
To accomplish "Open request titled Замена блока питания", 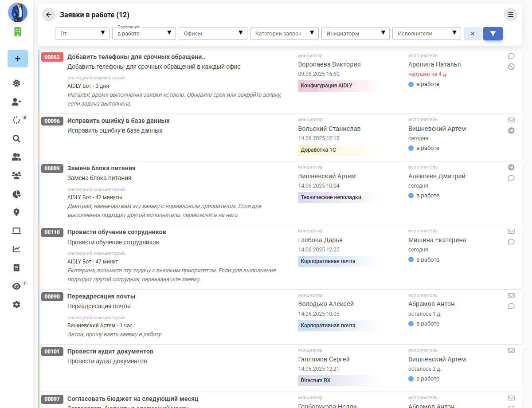I will point(102,169).
